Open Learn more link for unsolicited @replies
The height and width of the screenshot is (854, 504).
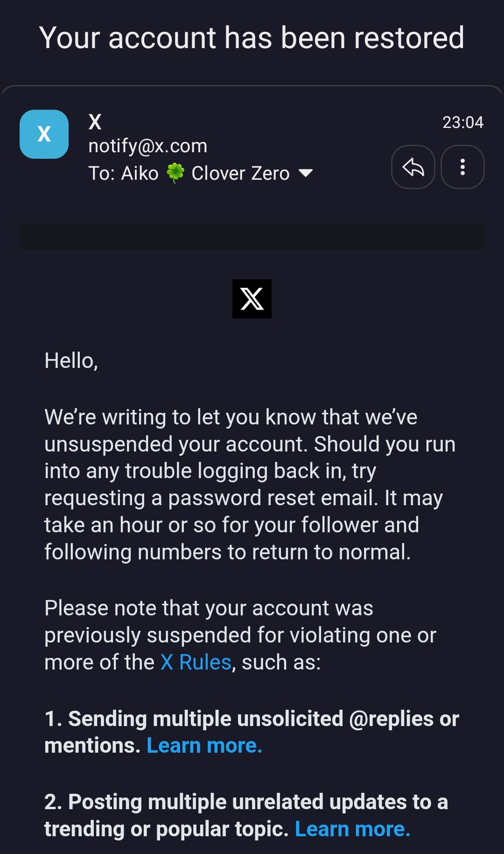tap(204, 746)
